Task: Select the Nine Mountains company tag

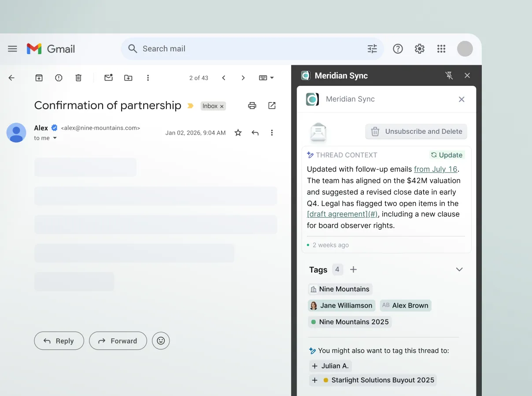Action: pyautogui.click(x=340, y=289)
